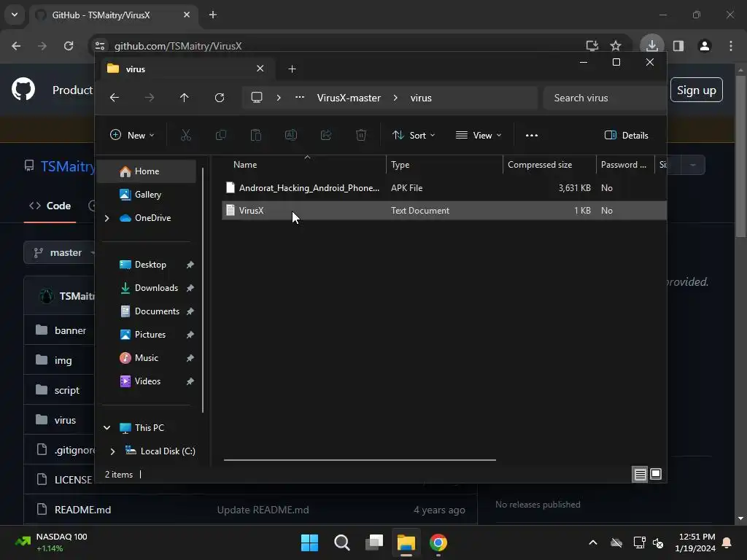The height and width of the screenshot is (560, 747).
Task: Expand OneDrive in navigation pane
Action: point(107,218)
